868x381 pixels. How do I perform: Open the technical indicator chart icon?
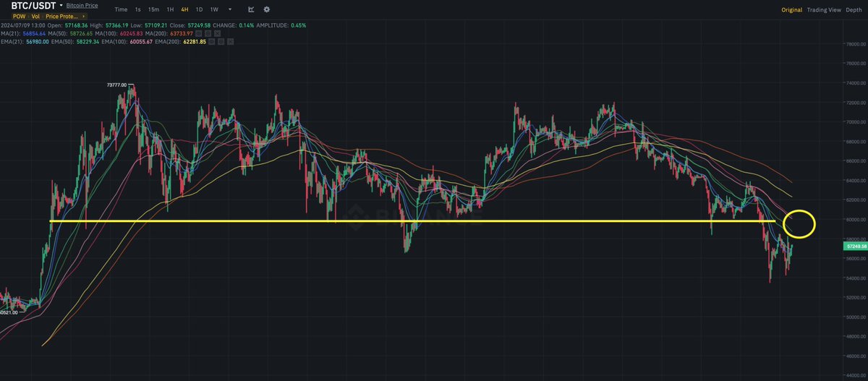coord(251,9)
